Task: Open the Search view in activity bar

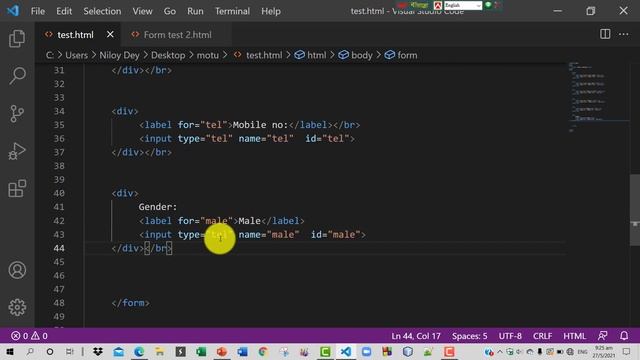Action: click(x=17, y=76)
